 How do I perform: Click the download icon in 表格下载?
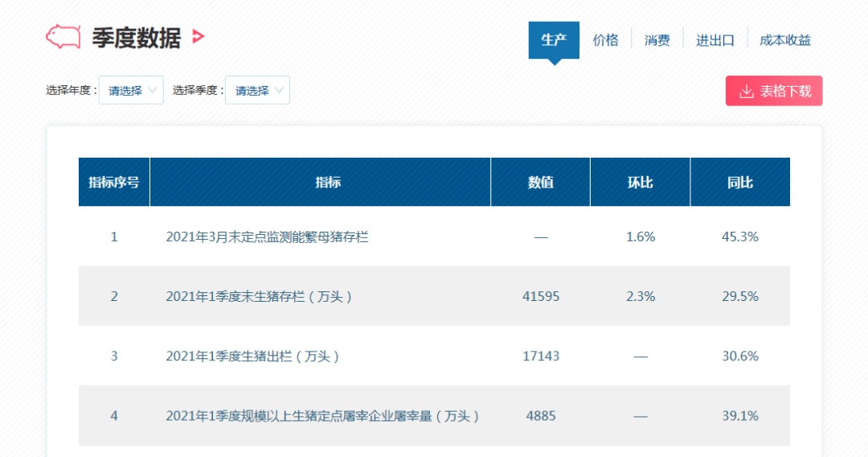pos(747,92)
